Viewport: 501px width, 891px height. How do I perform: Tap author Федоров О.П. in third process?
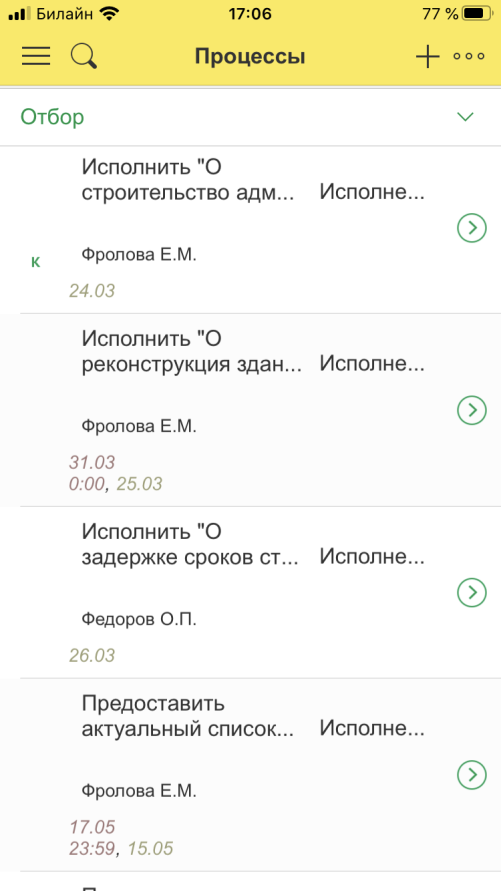click(139, 619)
